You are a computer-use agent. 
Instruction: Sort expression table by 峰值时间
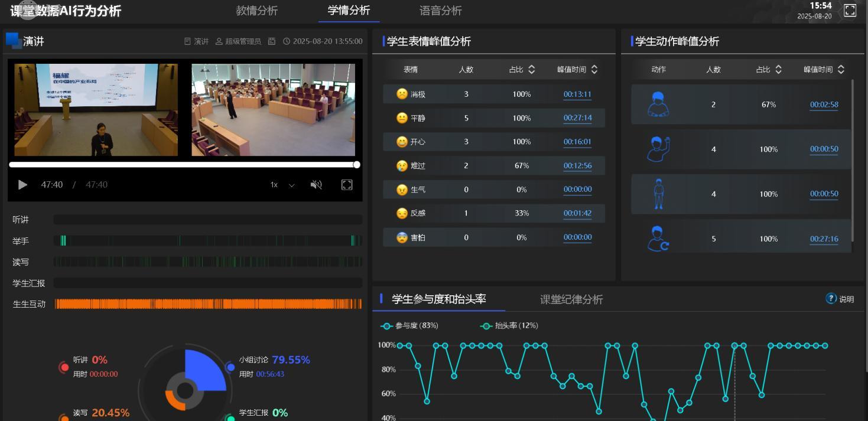594,70
